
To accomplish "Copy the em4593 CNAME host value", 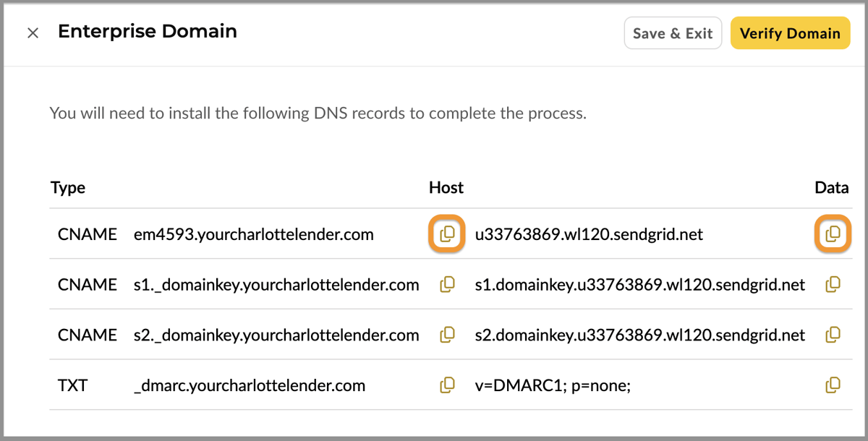I will click(x=446, y=234).
